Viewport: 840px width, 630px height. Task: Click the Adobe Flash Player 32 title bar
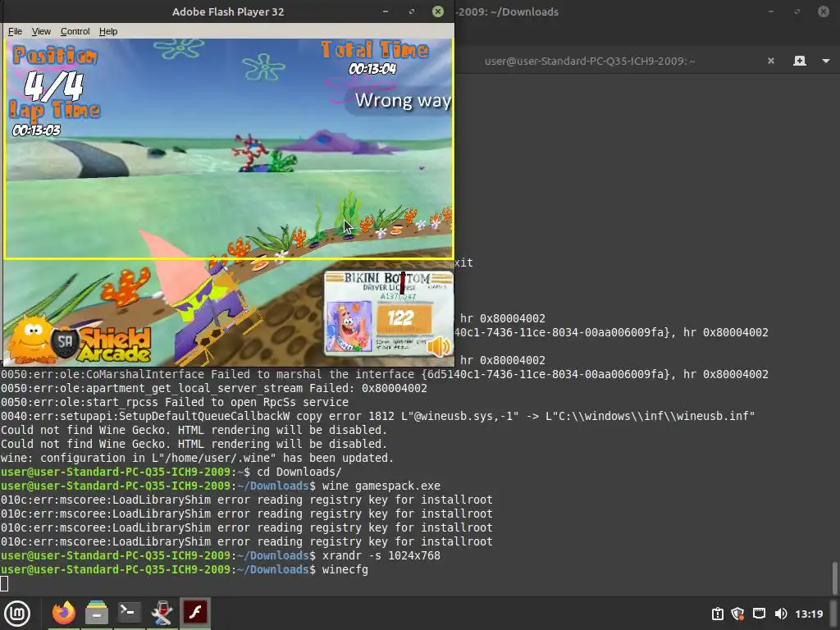point(228,11)
